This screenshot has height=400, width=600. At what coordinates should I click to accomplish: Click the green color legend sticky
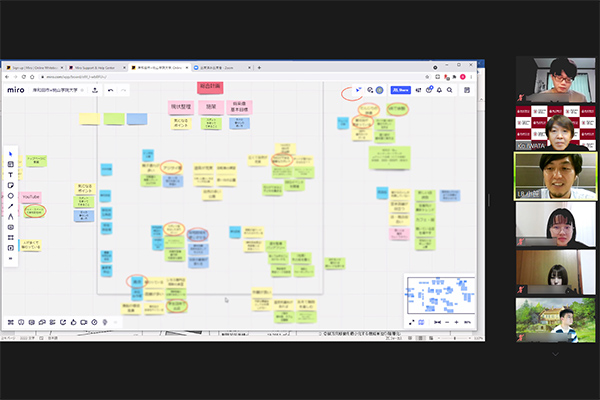114,119
